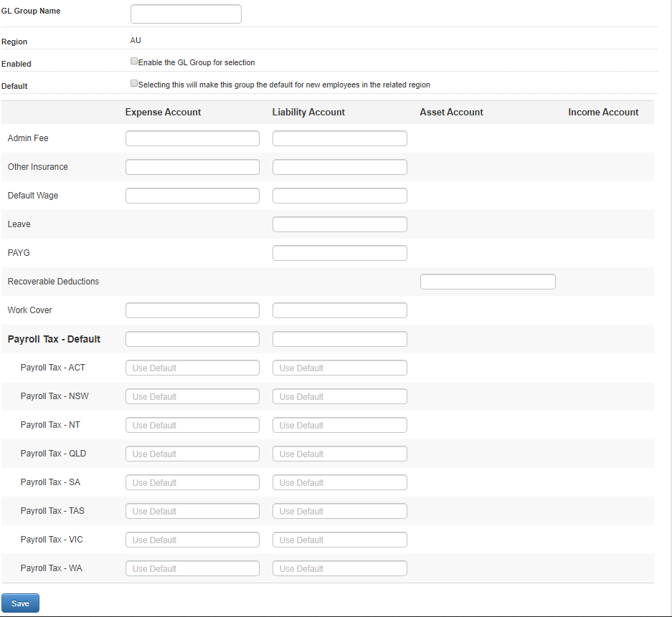This screenshot has width=672, height=617.
Task: Select Payroll Tax - Default liability field
Action: (339, 339)
